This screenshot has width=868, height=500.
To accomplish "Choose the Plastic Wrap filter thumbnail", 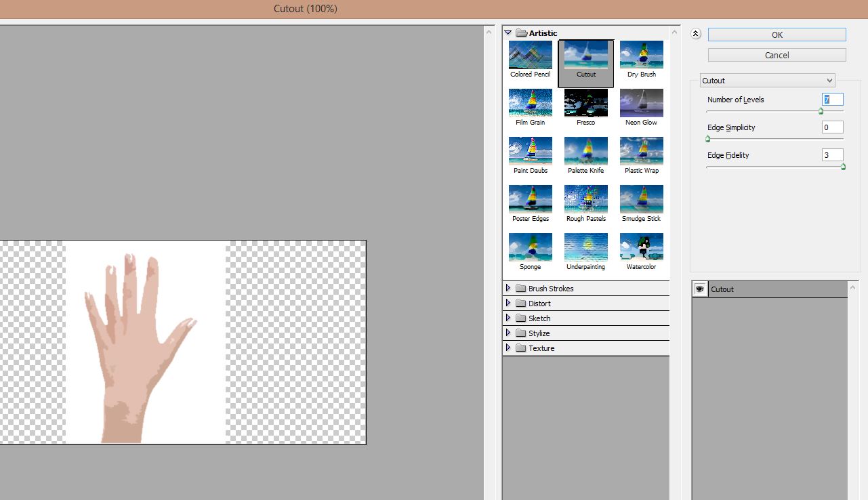I will (641, 152).
